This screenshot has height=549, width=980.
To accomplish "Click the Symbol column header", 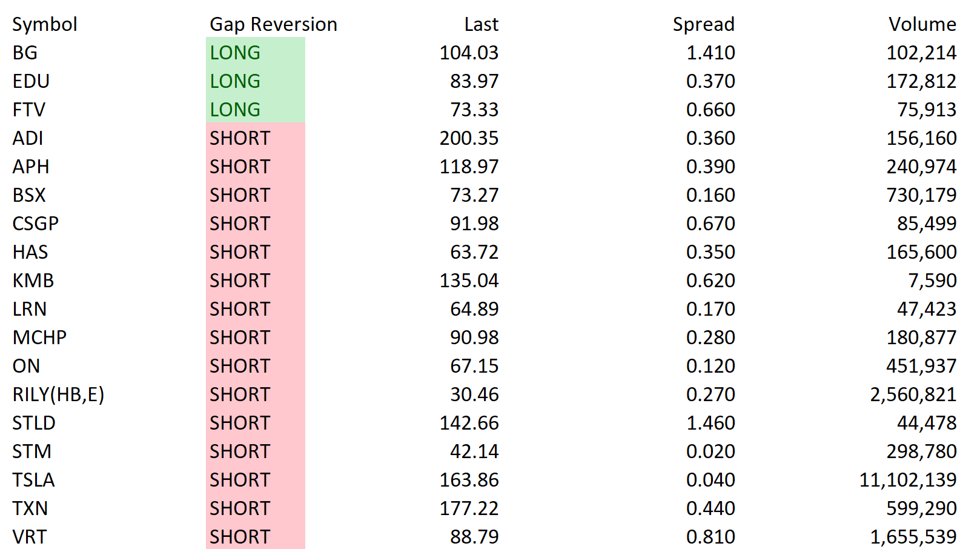I will 45,24.
